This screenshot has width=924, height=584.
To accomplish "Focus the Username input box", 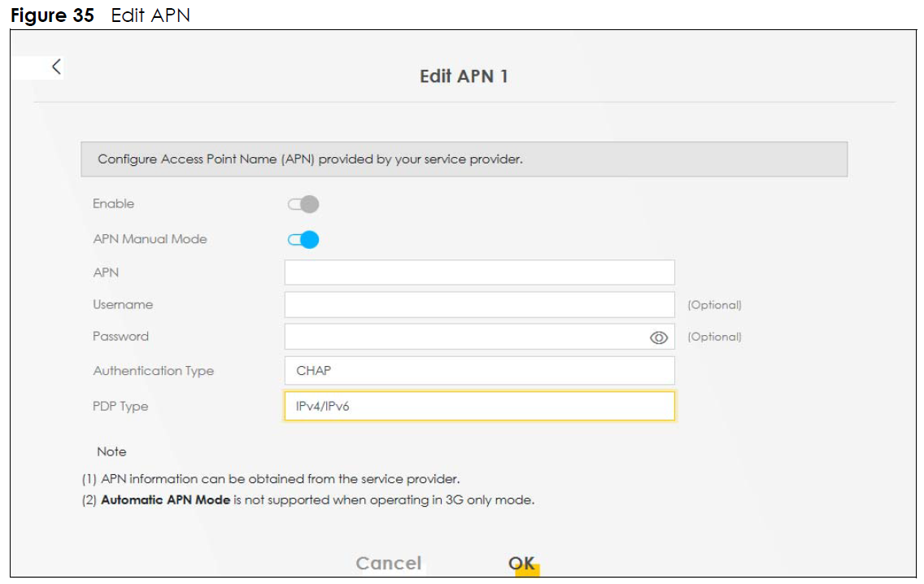I will coord(479,305).
